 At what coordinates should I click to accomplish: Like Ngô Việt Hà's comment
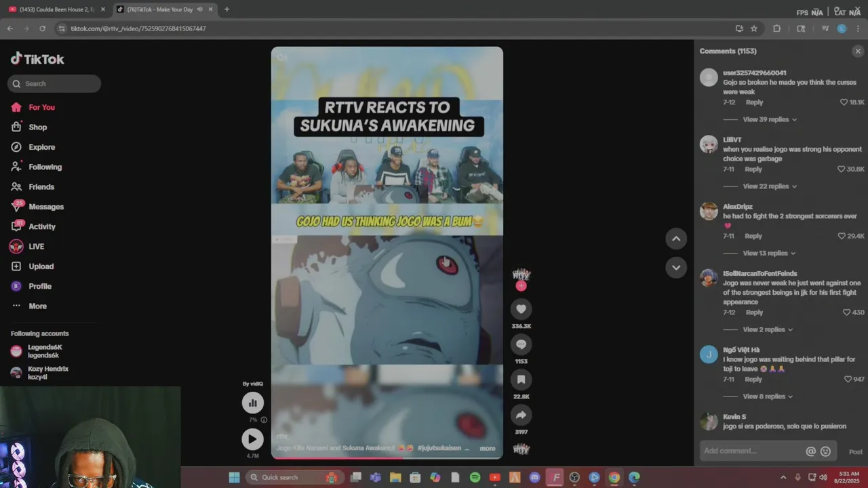pos(848,380)
